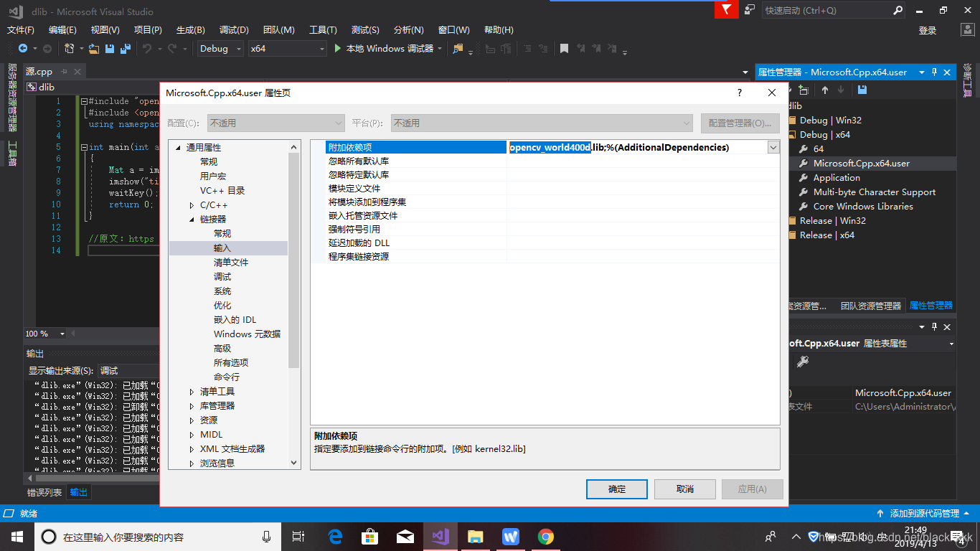Screen dimensions: 980x551
Task: Collapse the 通用属性 root node
Action: [178, 148]
